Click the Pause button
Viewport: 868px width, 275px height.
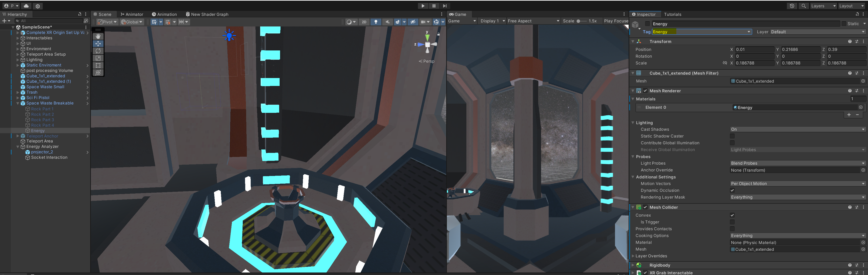tap(434, 6)
